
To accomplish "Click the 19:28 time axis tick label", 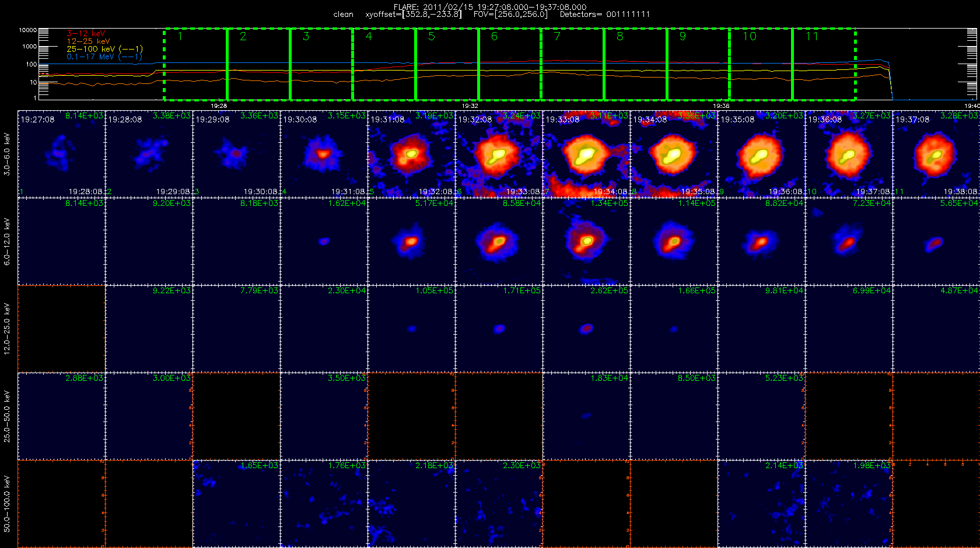I will (x=219, y=106).
